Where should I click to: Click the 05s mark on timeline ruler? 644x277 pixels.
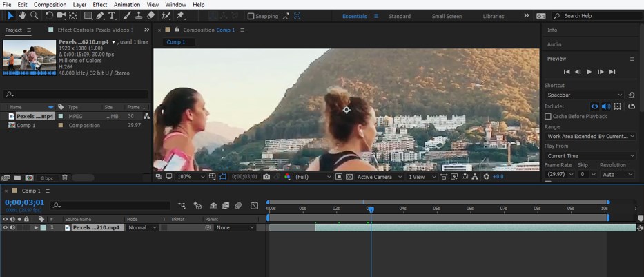click(436, 208)
